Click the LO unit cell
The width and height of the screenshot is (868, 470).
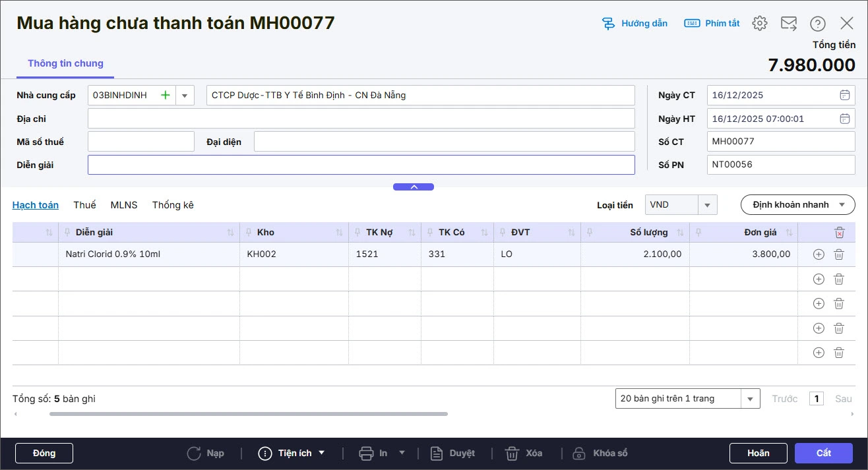tap(537, 254)
